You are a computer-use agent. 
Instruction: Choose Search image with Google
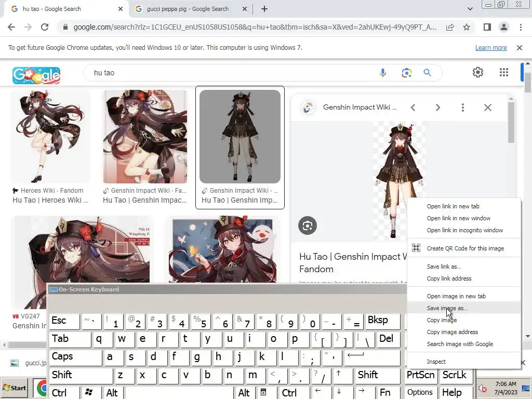click(460, 344)
